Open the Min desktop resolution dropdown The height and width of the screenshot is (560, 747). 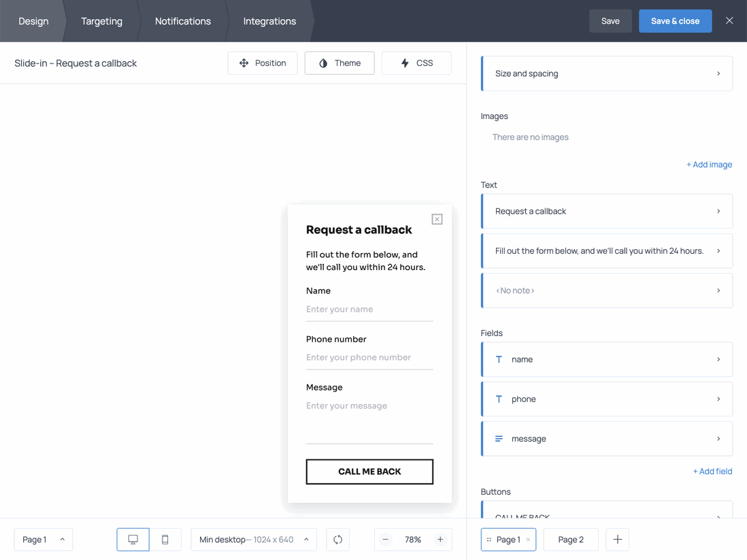coord(253,539)
